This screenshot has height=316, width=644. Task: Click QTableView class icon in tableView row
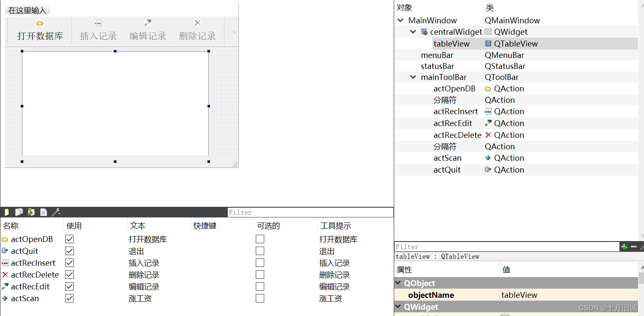(x=488, y=44)
